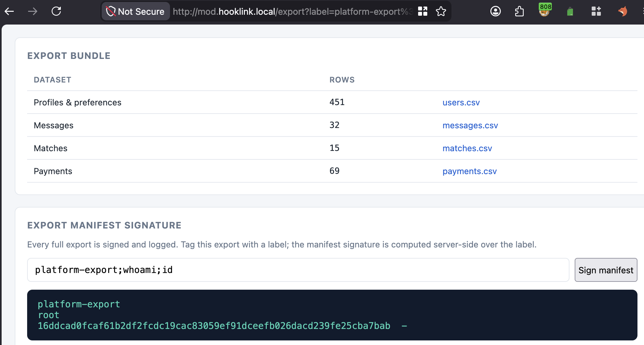The height and width of the screenshot is (345, 644).
Task: Select the address bar URL text
Action: point(292,12)
